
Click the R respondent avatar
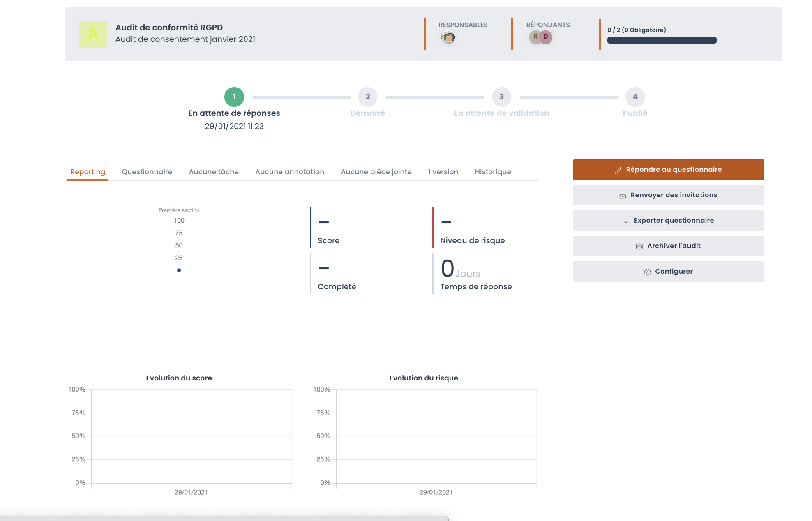[535, 37]
